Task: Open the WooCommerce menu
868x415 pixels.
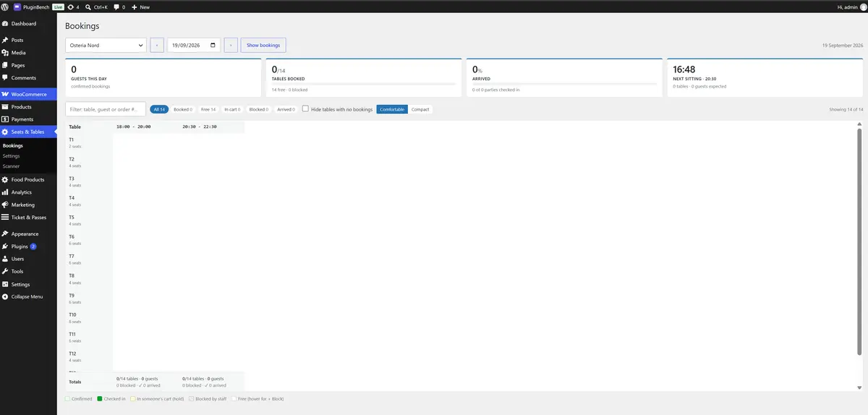Action: coord(28,94)
